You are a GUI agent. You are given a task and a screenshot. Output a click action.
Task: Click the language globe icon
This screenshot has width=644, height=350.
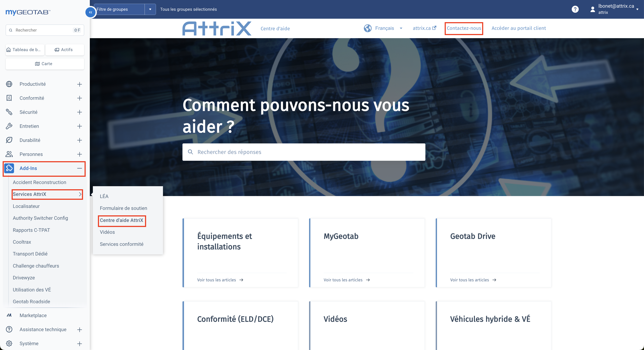[x=368, y=28]
